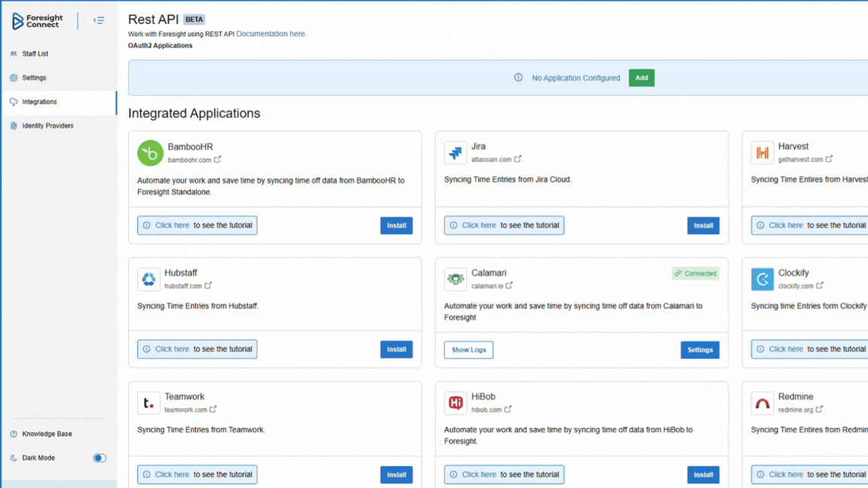868x488 pixels.
Task: Click the OAuth2 Applications label
Action: [x=160, y=46]
